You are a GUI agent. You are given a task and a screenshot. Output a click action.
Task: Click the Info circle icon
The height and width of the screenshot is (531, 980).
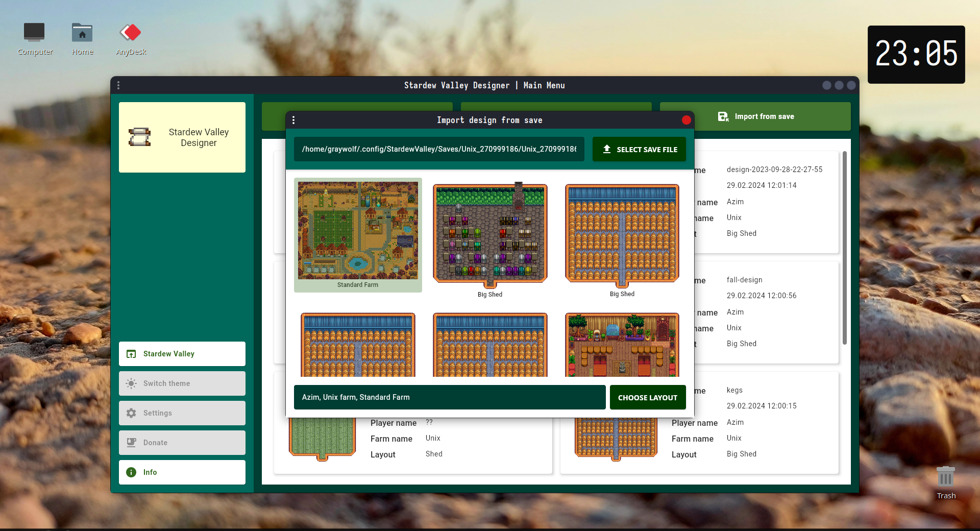tap(131, 472)
